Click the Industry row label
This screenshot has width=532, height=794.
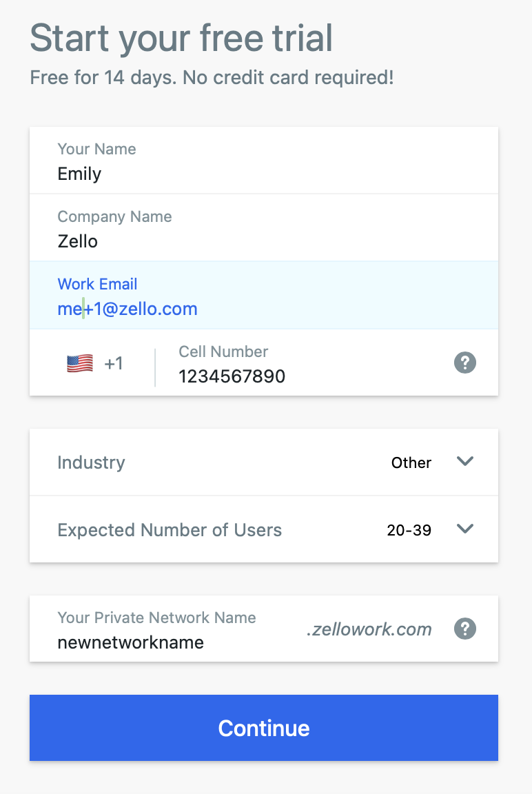tap(91, 463)
